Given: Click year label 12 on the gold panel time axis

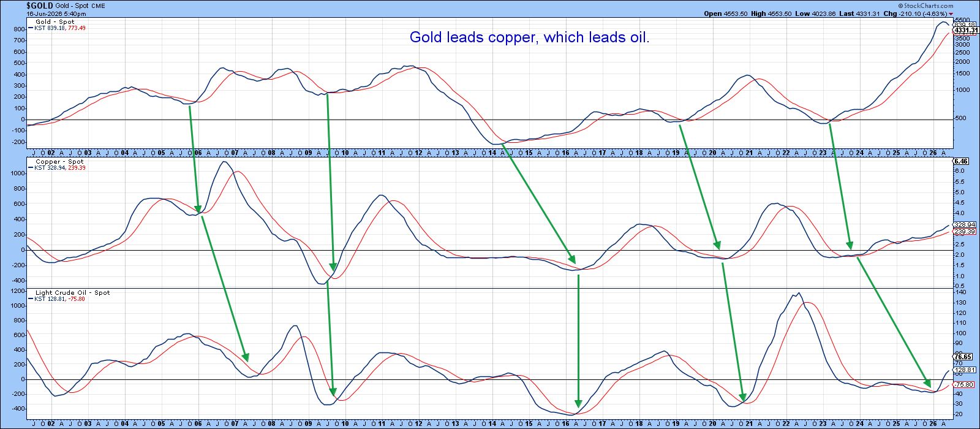Looking at the screenshot, I should 419,153.
